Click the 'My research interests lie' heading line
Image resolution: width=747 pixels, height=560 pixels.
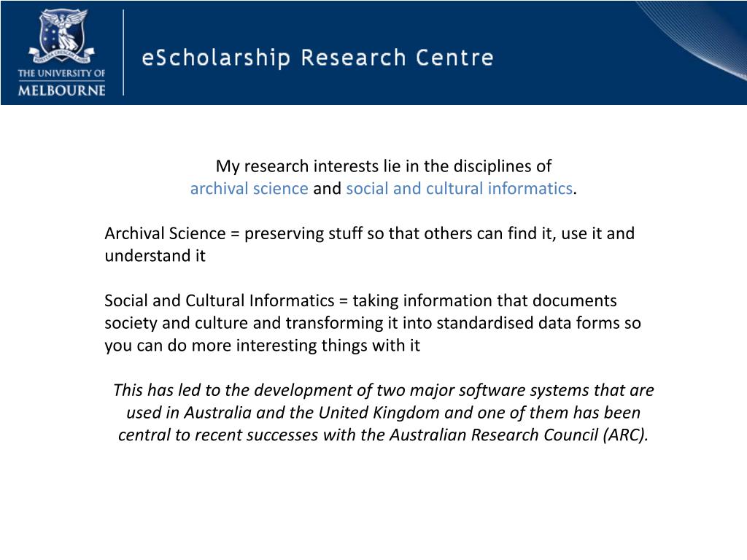384,166
